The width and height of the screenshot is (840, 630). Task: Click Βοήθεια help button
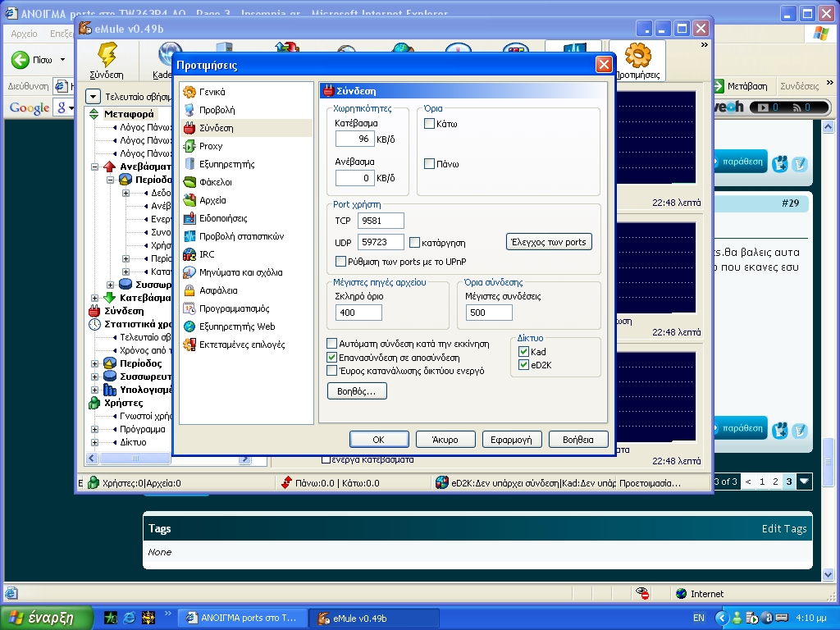[x=578, y=440]
